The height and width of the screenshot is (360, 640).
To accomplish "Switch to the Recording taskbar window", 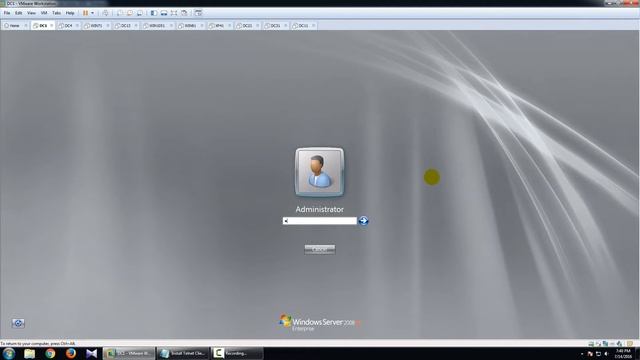I will point(237,353).
